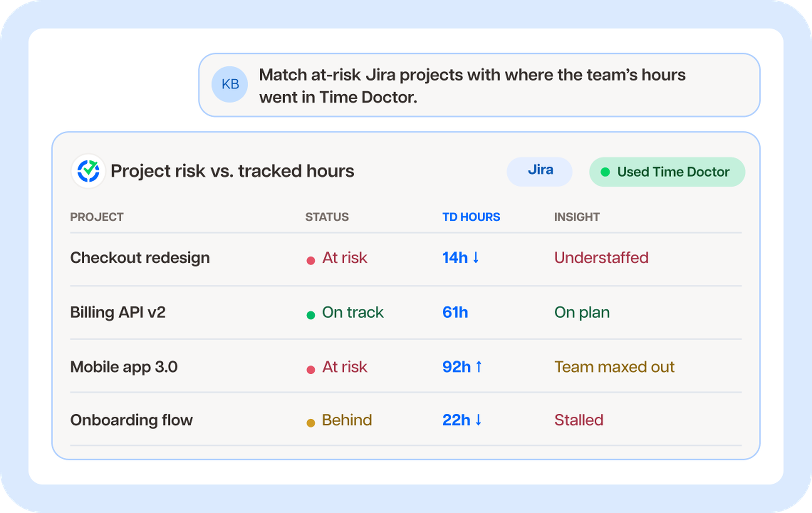Click the PROJECT column header
The height and width of the screenshot is (513, 812).
(x=97, y=217)
